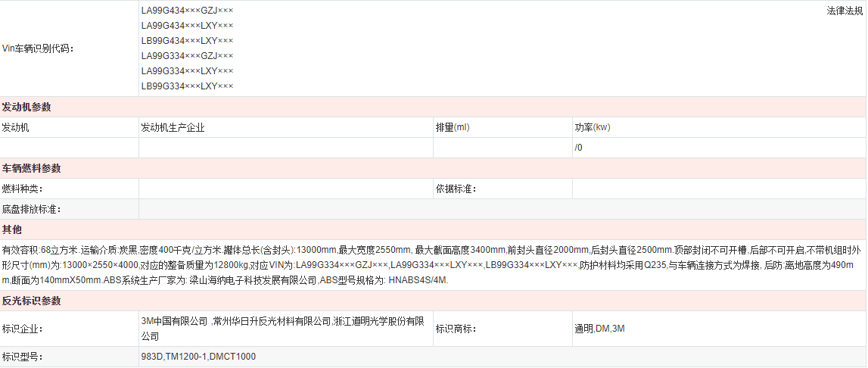The image size is (868, 368).
Task: Click the 反光标识参数 section header
Action: click(32, 301)
